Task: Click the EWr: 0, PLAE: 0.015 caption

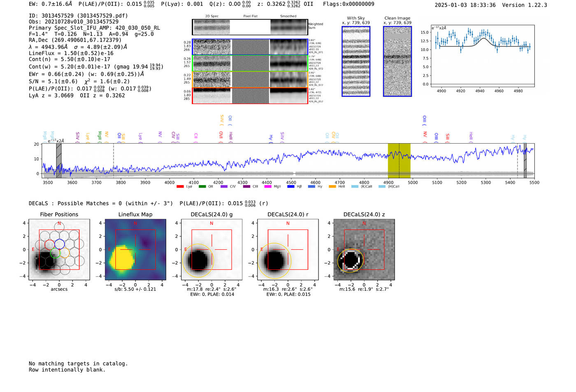Action: pos(288,295)
